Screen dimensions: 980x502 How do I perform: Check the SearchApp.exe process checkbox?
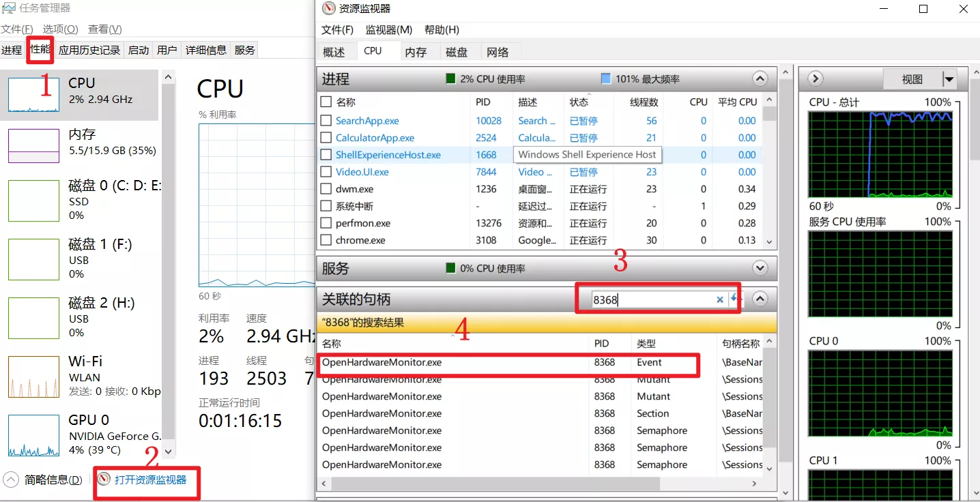point(326,121)
